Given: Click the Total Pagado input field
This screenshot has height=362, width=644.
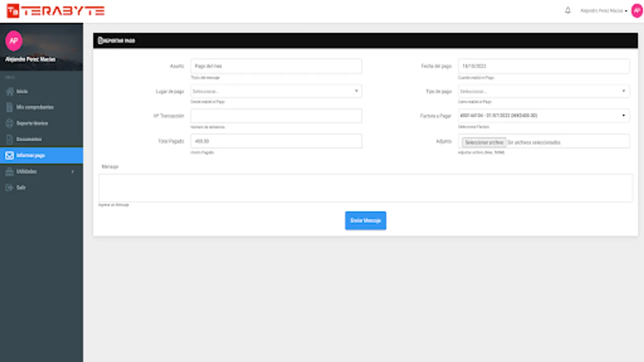Looking at the screenshot, I should [276, 141].
